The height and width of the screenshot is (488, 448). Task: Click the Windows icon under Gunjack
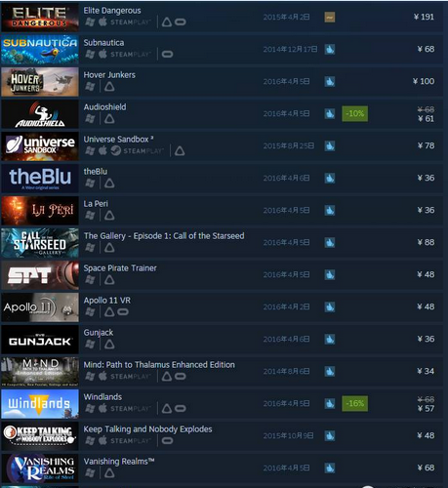(90, 344)
